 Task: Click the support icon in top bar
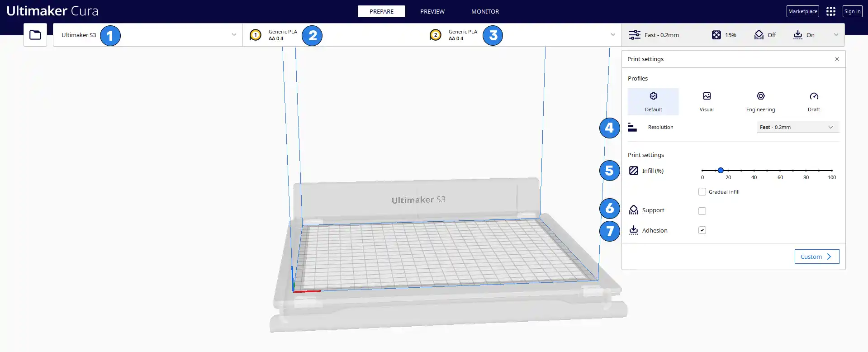(x=759, y=35)
